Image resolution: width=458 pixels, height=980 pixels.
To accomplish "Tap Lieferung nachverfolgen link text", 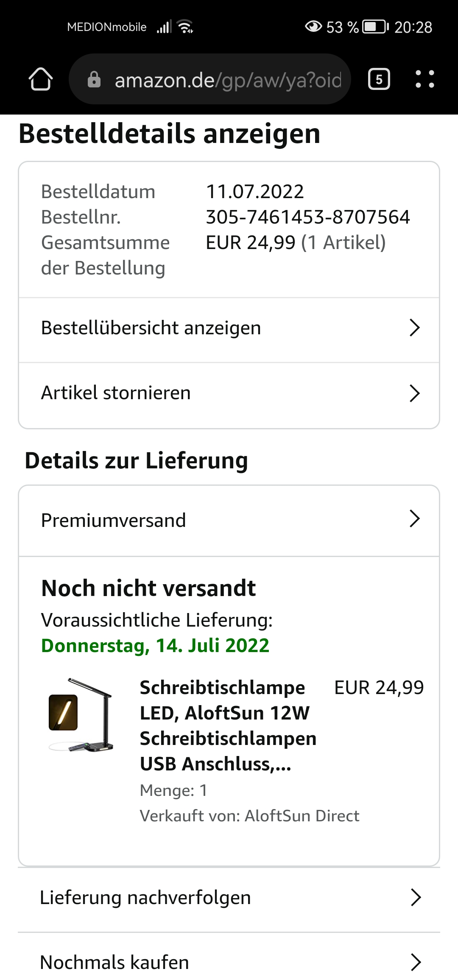I will pyautogui.click(x=145, y=898).
